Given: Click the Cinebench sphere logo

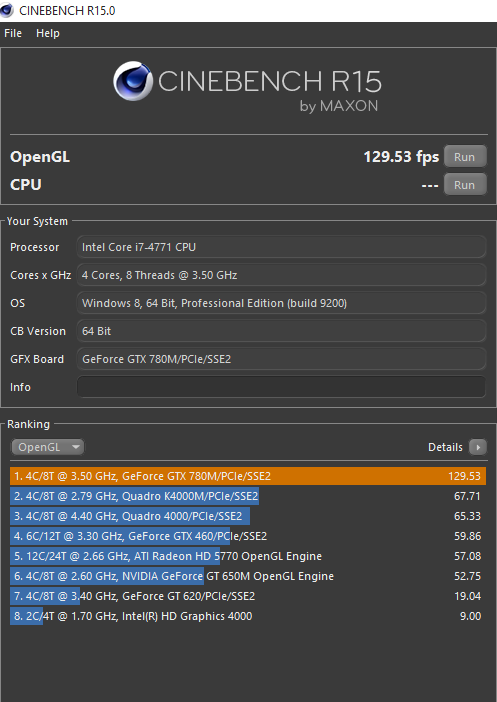Looking at the screenshot, I should pyautogui.click(x=133, y=81).
